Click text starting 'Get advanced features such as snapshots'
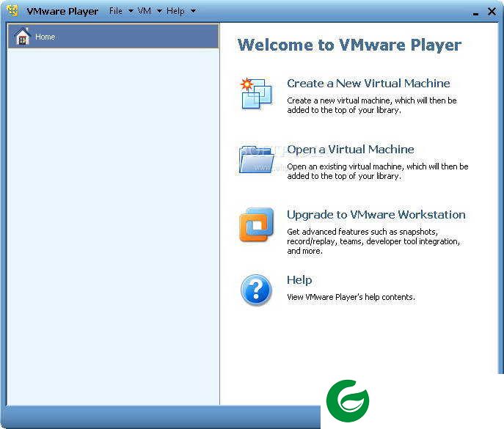This screenshot has height=429, width=504. pos(373,241)
